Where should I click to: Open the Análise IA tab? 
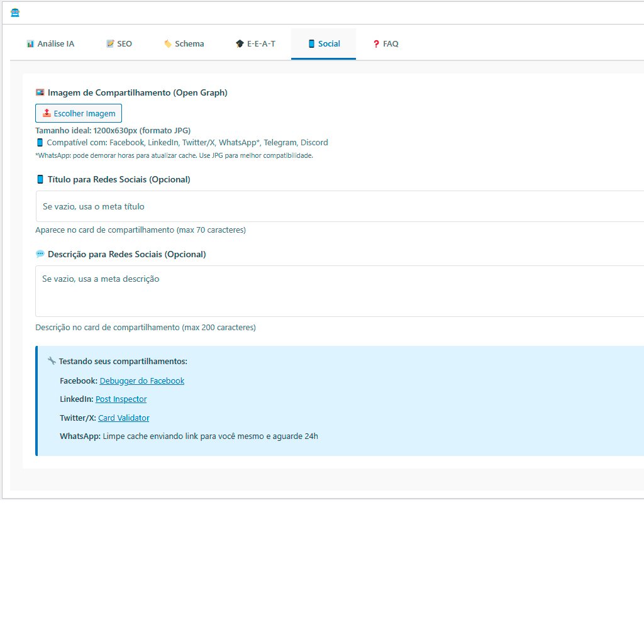click(50, 44)
